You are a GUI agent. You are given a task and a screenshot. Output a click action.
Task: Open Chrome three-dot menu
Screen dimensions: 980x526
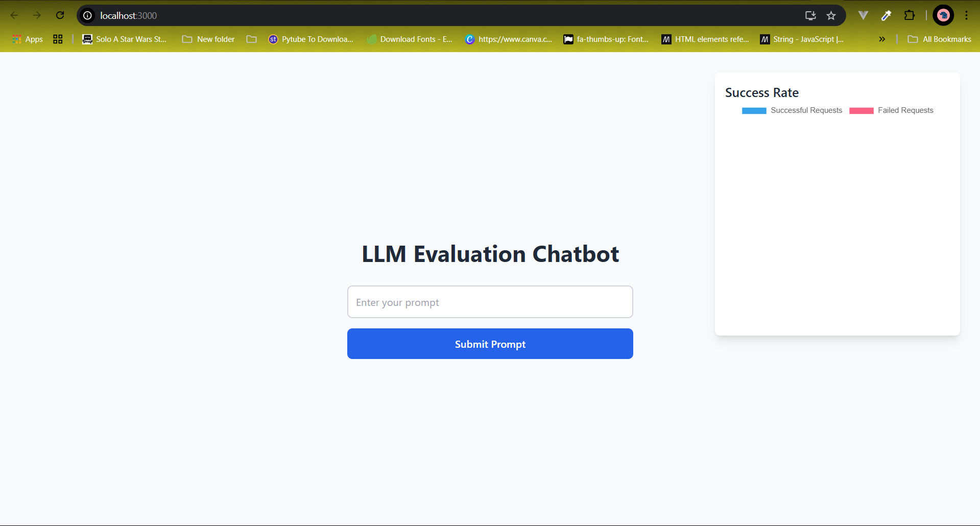[966, 15]
